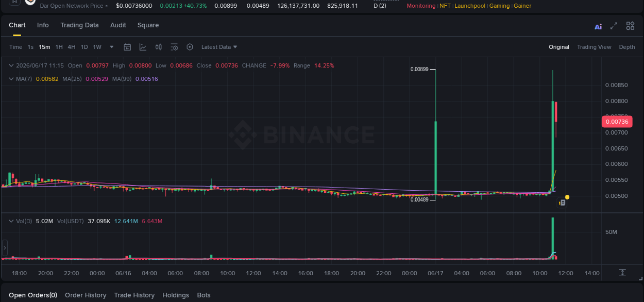The image size is (644, 302).
Task: Click the 50M volume axis label
Action: pyautogui.click(x=611, y=232)
